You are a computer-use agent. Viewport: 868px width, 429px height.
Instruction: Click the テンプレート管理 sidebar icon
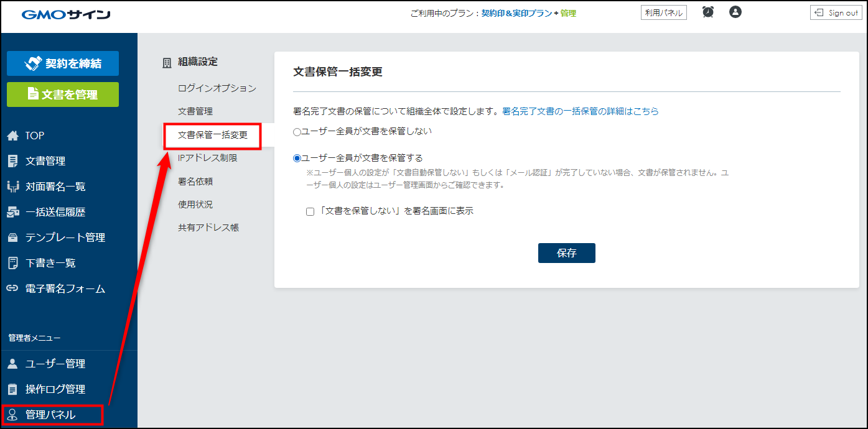coord(12,238)
